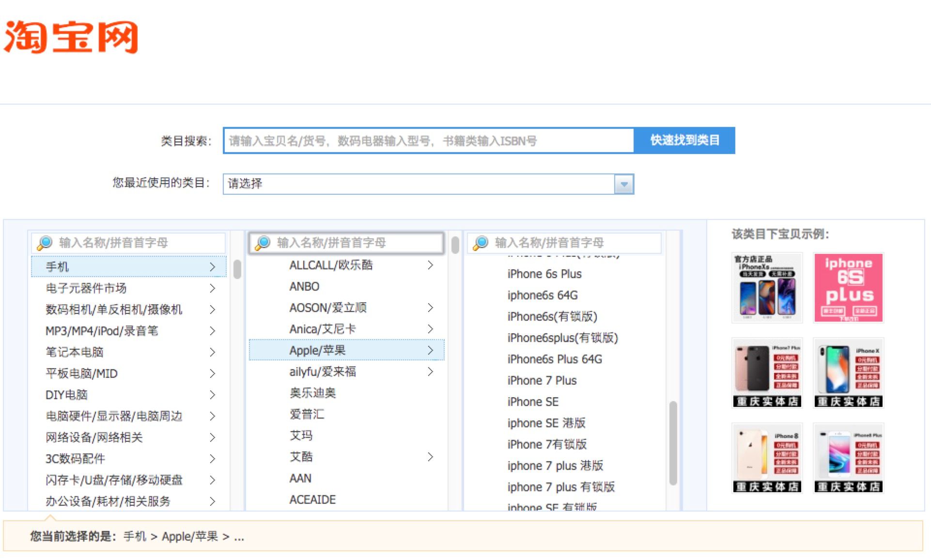
Task: Click second column name filter field
Action: (347, 243)
